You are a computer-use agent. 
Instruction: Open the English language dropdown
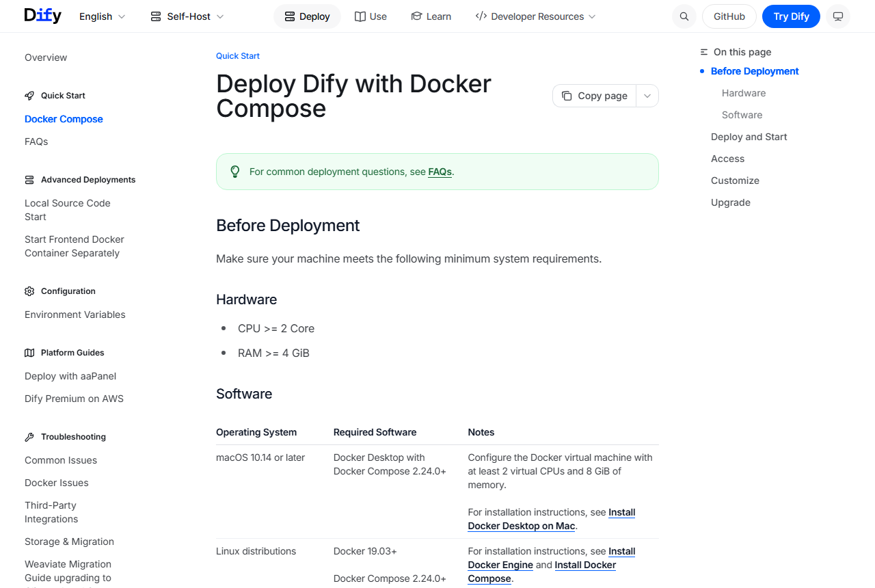tap(103, 16)
